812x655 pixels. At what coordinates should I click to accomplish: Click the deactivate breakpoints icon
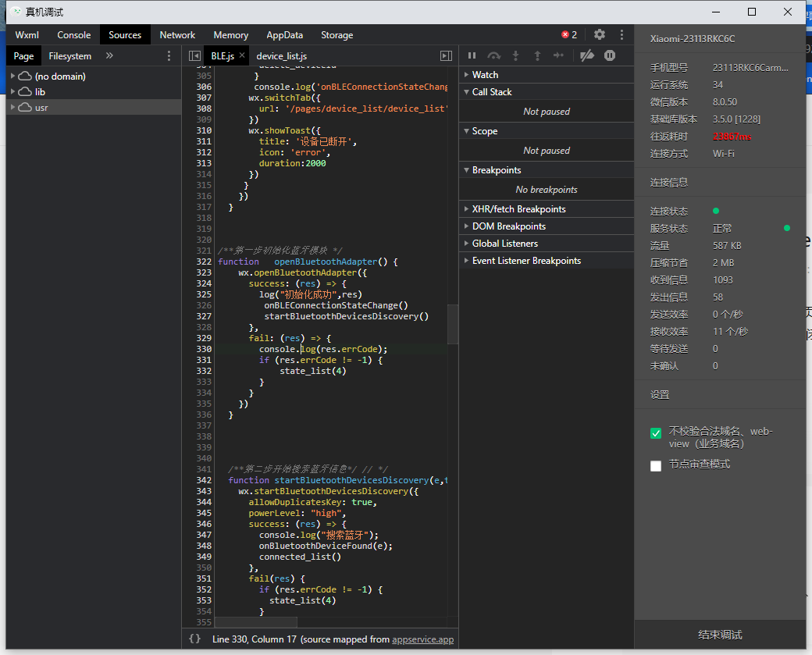[x=587, y=55]
